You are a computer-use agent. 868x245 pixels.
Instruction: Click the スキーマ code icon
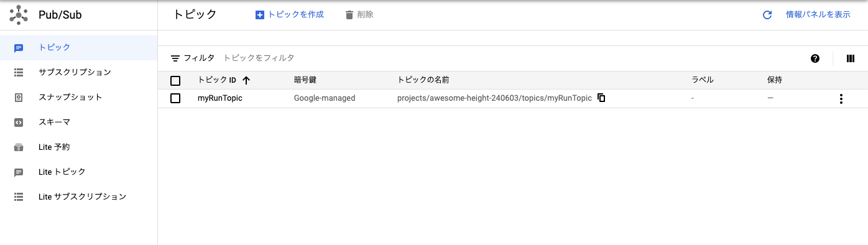tap(19, 122)
